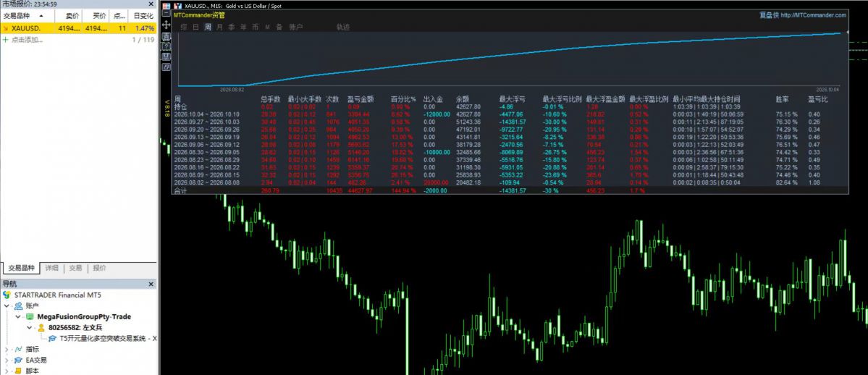Expand the EA交易 tree node
Image resolution: width=868 pixels, height=375 pixels.
click(7, 361)
